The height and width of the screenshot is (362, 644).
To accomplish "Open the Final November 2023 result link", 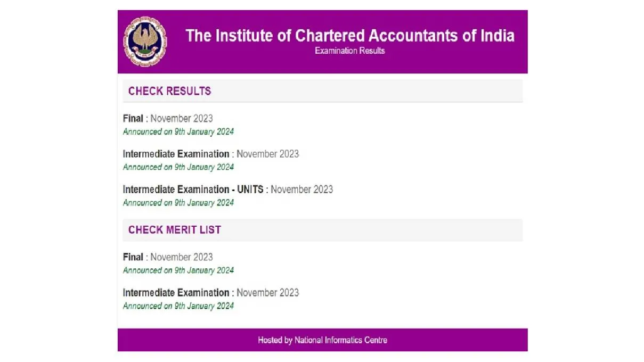I will [x=168, y=118].
